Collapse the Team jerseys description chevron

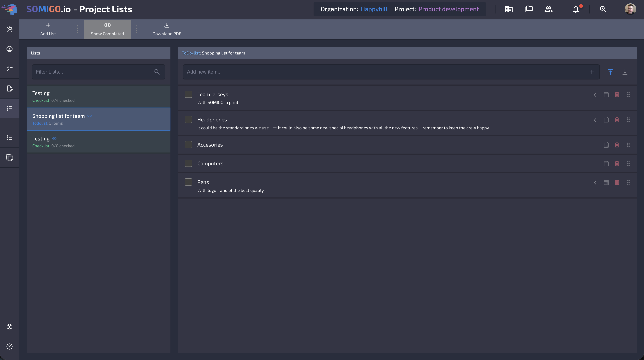point(595,95)
